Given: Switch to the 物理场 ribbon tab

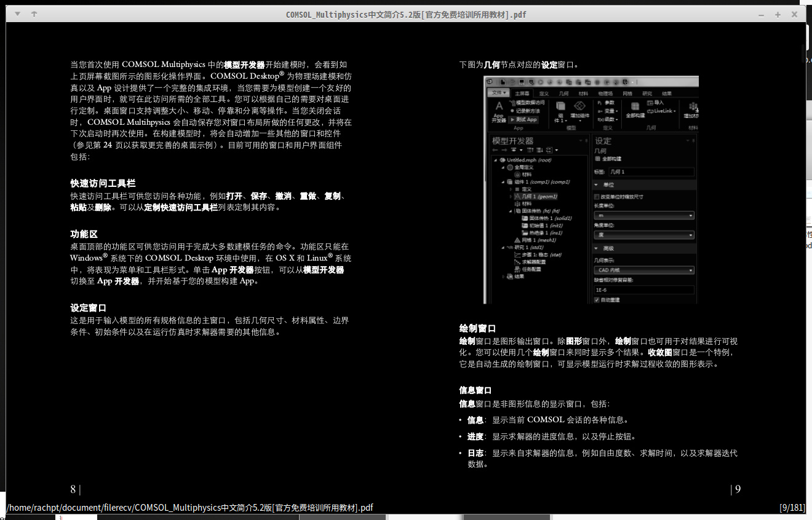Looking at the screenshot, I should tap(605, 93).
